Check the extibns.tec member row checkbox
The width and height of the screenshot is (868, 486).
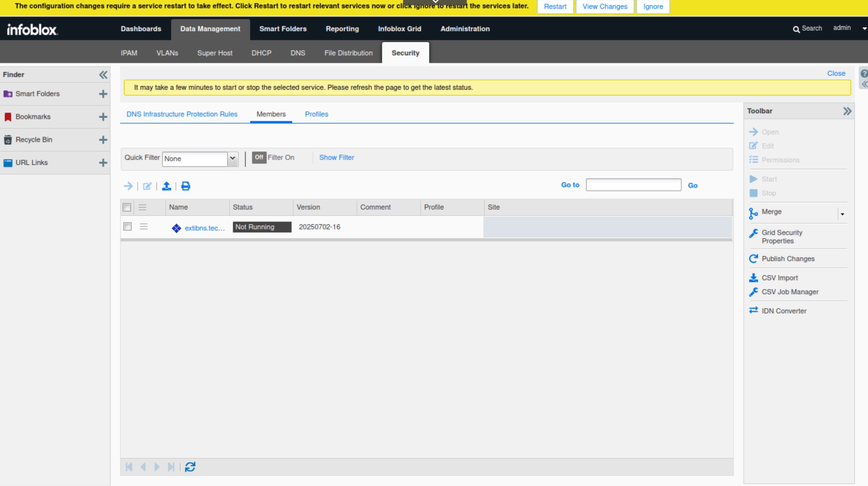click(127, 227)
